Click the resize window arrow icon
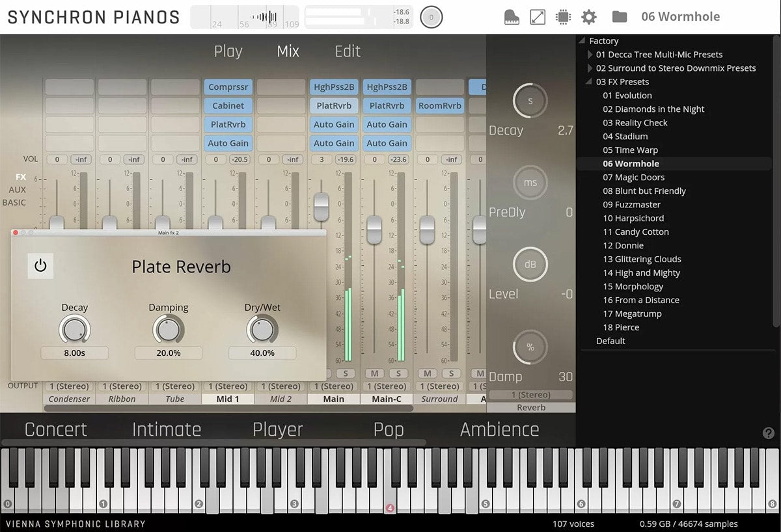The height and width of the screenshot is (532, 781). [x=538, y=17]
